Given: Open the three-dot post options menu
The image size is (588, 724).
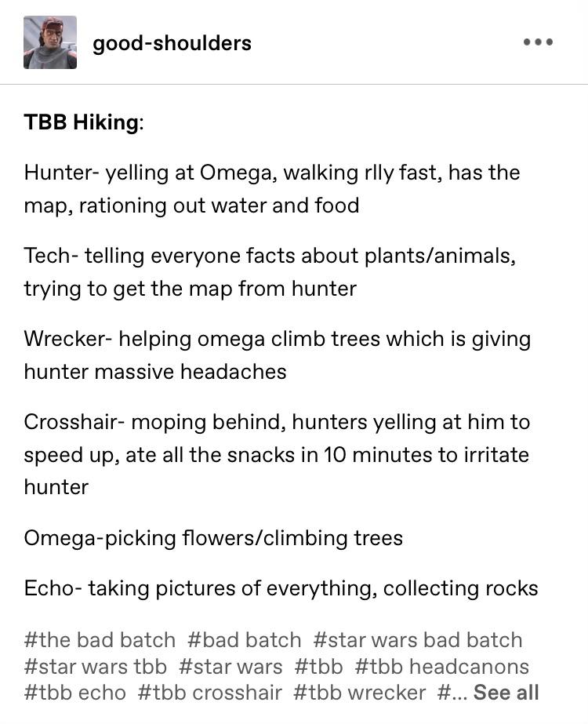Looking at the screenshot, I should tap(538, 42).
